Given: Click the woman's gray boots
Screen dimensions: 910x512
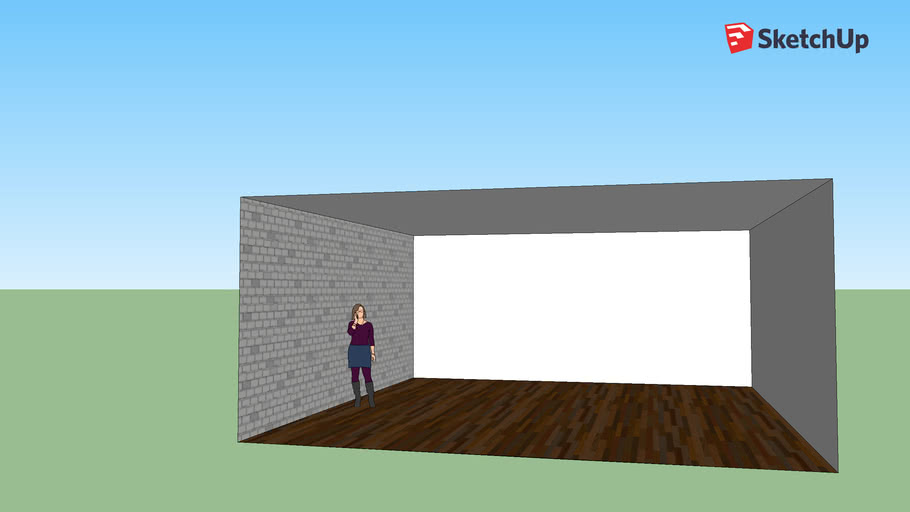Looking at the screenshot, I should tap(362, 393).
